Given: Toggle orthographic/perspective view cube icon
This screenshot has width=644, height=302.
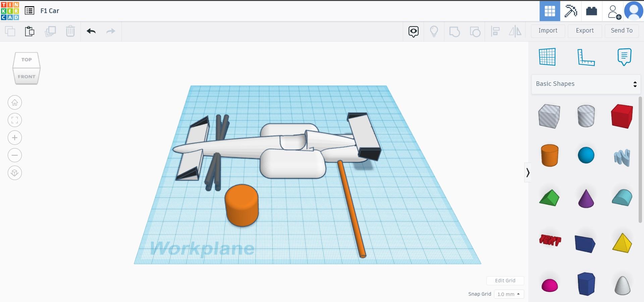Looking at the screenshot, I should [15, 173].
